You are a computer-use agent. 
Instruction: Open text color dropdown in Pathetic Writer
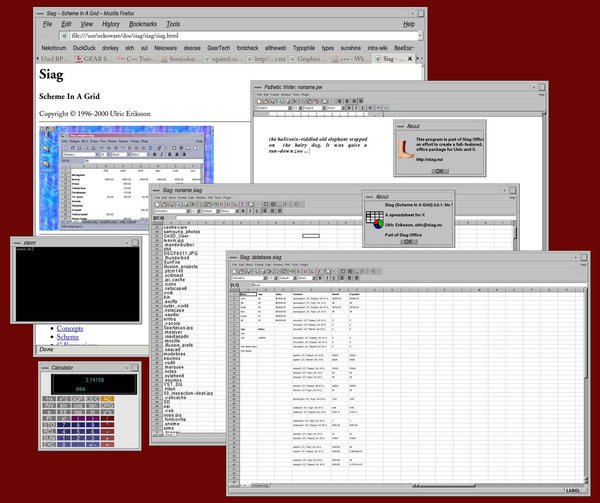point(342,108)
